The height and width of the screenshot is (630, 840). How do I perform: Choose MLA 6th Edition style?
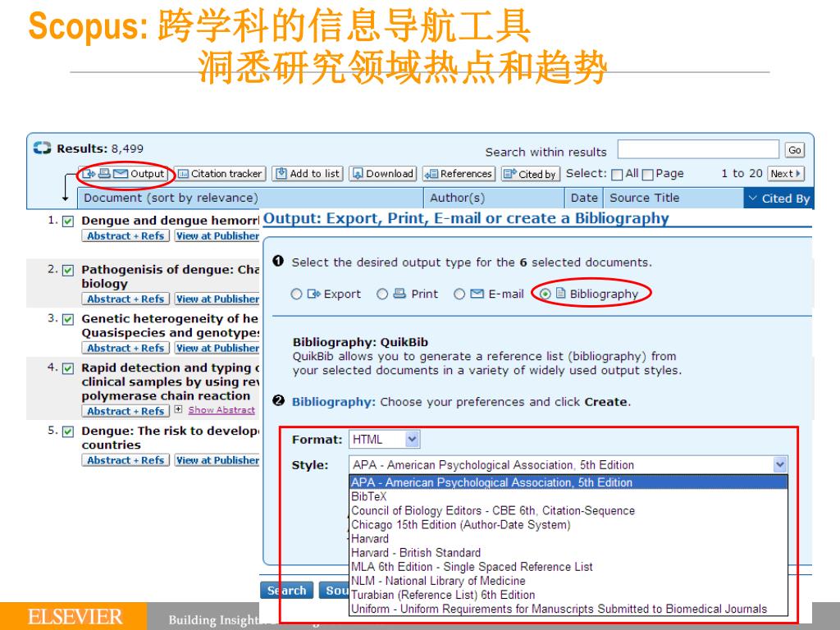[568, 566]
